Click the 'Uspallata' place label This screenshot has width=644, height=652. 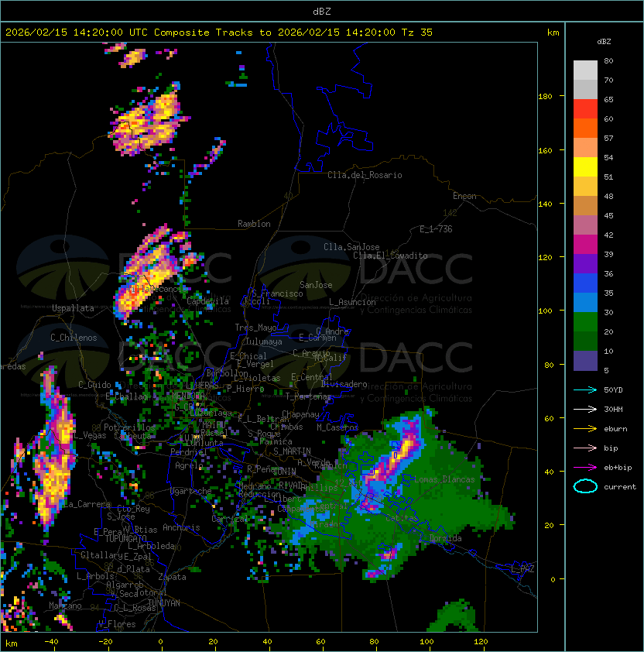(73, 308)
